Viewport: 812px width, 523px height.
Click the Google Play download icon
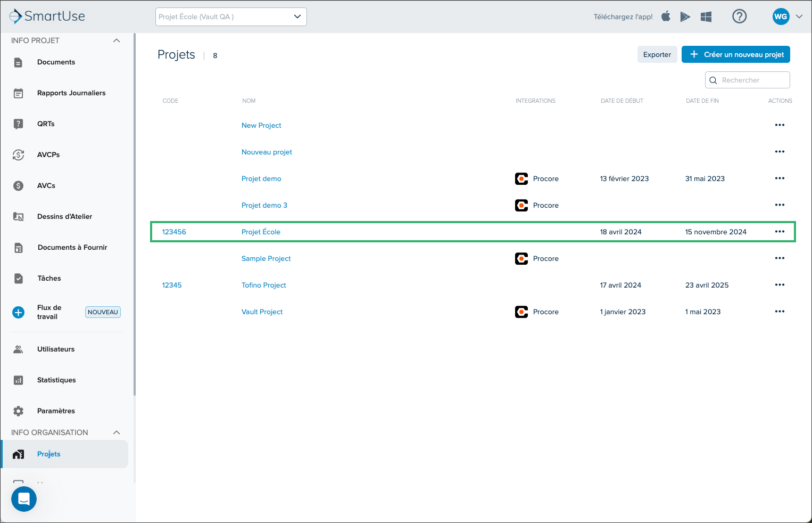685,17
